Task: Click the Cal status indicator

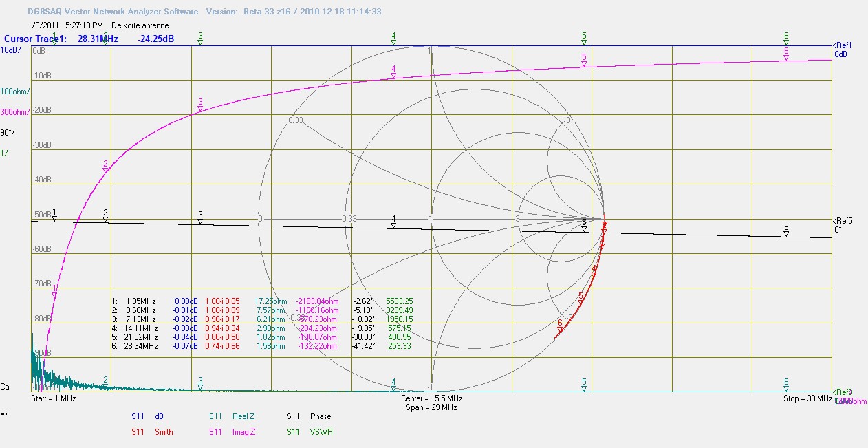Action: click(x=6, y=387)
